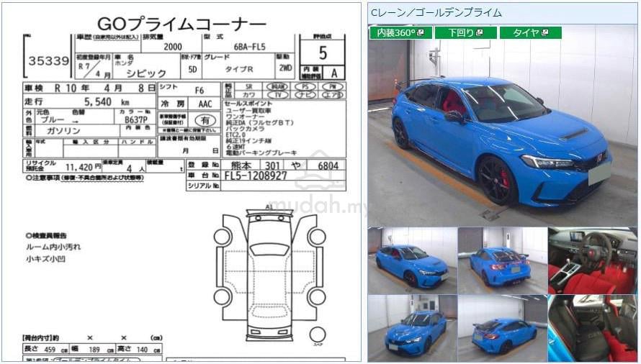Image resolution: width=641 pixels, height=364 pixels.
Task: Click A1 damage mark on car diagram
Action: [269, 207]
